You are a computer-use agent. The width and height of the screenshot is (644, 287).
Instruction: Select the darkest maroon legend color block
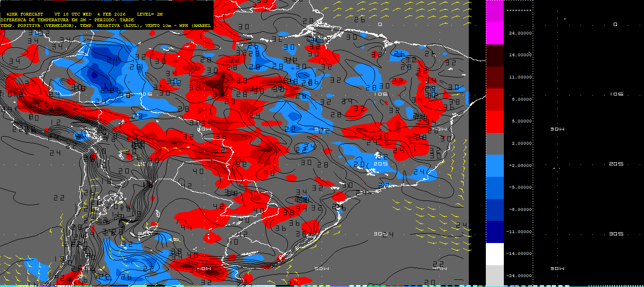click(495, 55)
